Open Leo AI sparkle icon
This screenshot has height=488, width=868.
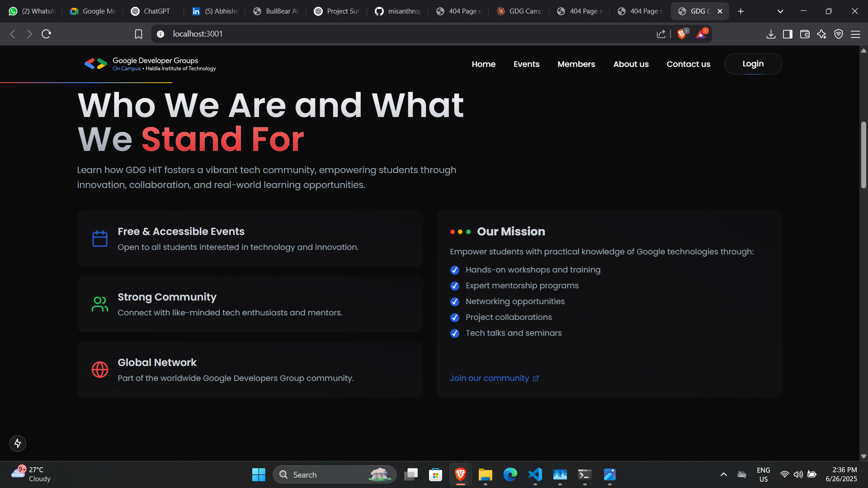(821, 34)
